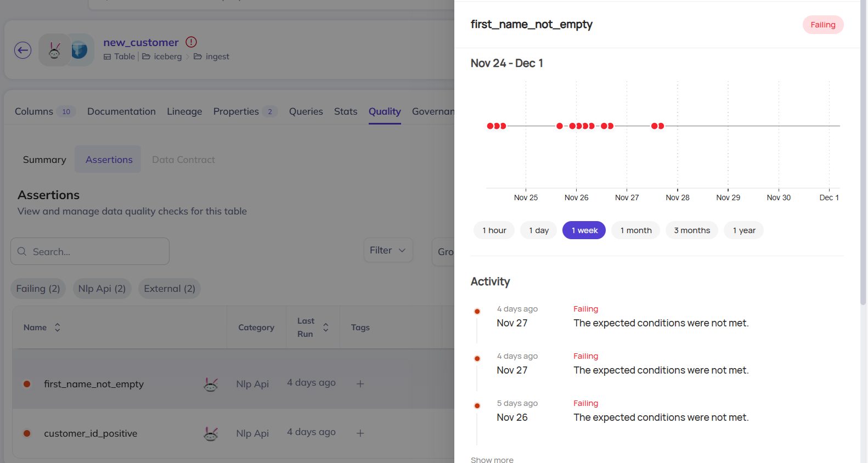Sort assertions by Last Run arrows
The width and height of the screenshot is (868, 463).
point(325,328)
